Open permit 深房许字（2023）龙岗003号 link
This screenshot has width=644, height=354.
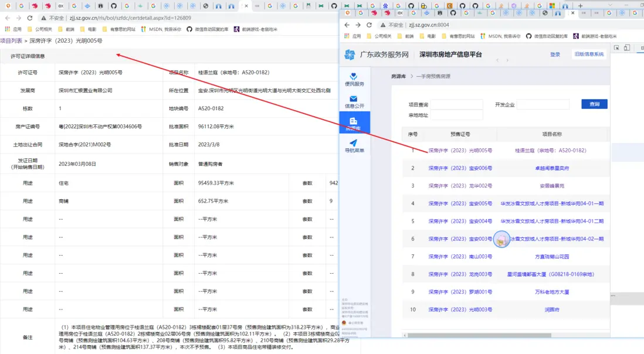(x=460, y=274)
